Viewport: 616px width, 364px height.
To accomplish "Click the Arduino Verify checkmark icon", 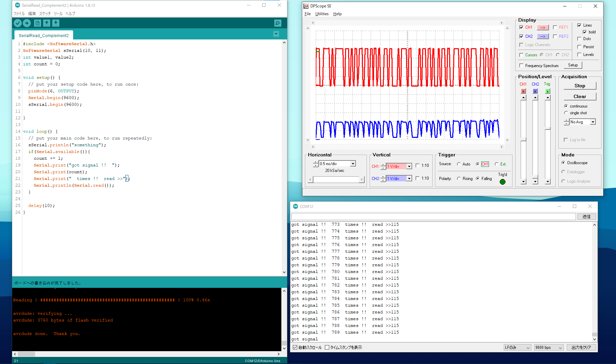I will [x=18, y=23].
